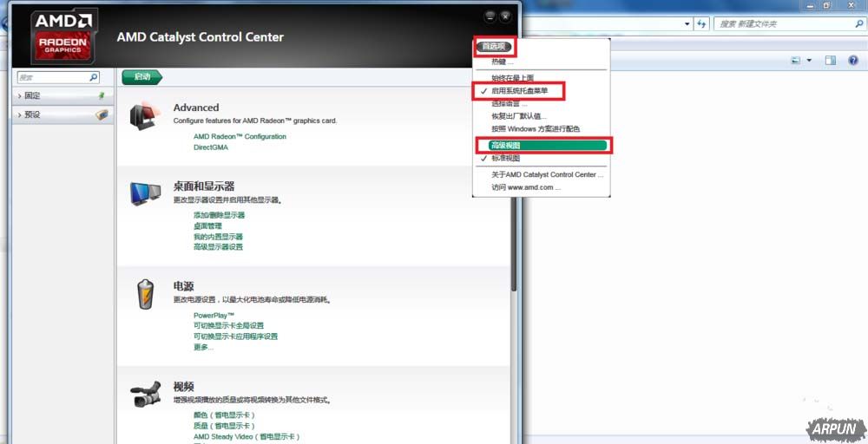Click the 电源 section heading
The image size is (868, 444).
[x=183, y=286]
